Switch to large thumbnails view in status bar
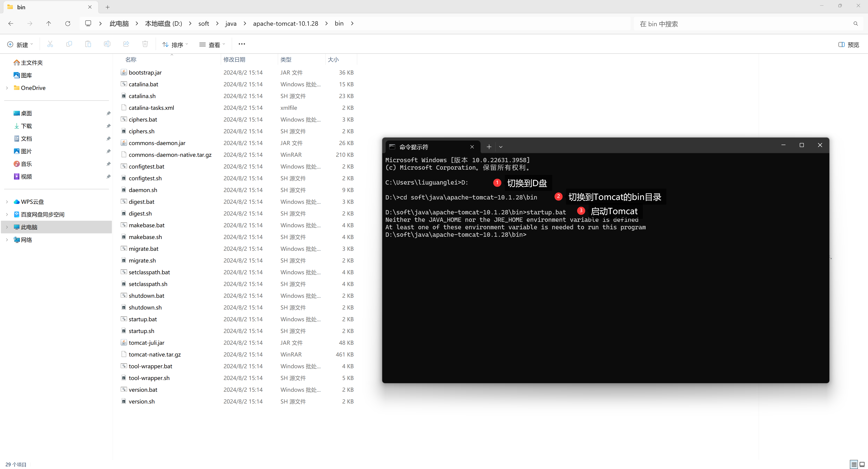This screenshot has height=469, width=868. pos(862,464)
